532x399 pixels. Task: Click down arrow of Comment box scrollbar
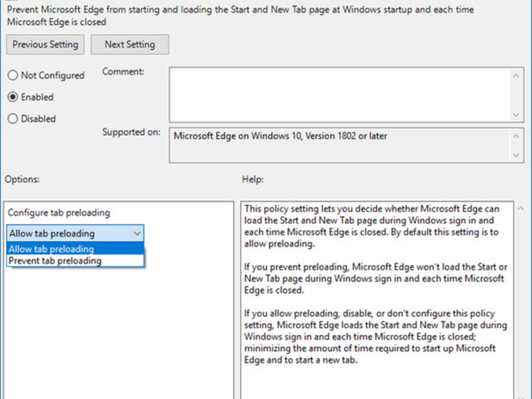[x=516, y=114]
